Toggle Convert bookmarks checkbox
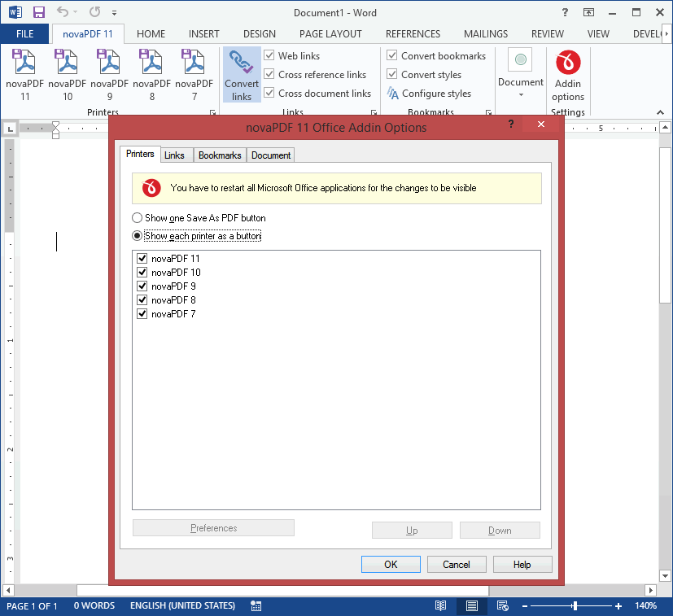 pyautogui.click(x=392, y=55)
